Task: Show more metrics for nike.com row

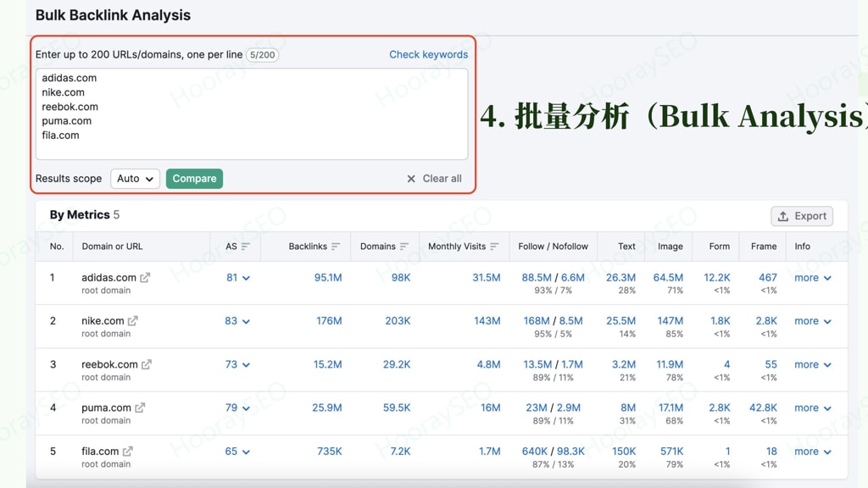Action: pyautogui.click(x=811, y=320)
